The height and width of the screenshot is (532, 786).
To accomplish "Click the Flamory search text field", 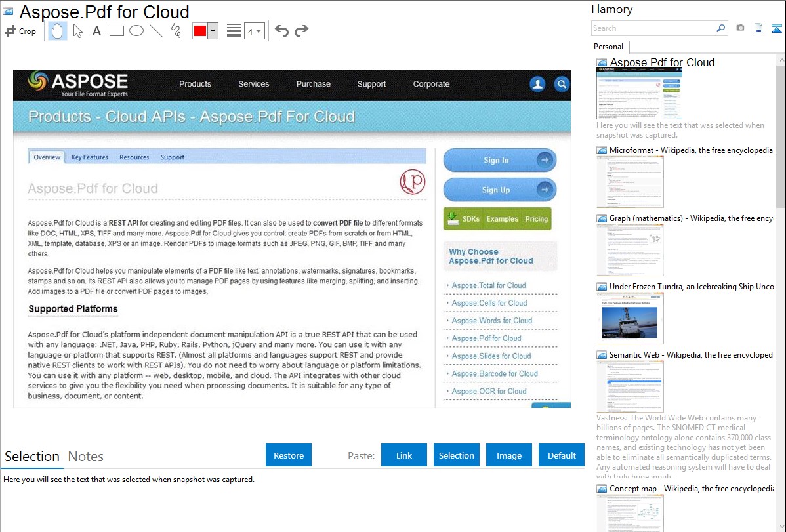I will [653, 28].
